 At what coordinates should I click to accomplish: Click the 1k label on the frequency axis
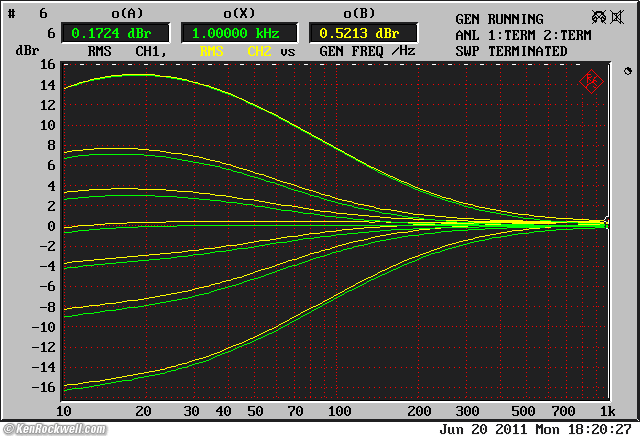(x=608, y=411)
